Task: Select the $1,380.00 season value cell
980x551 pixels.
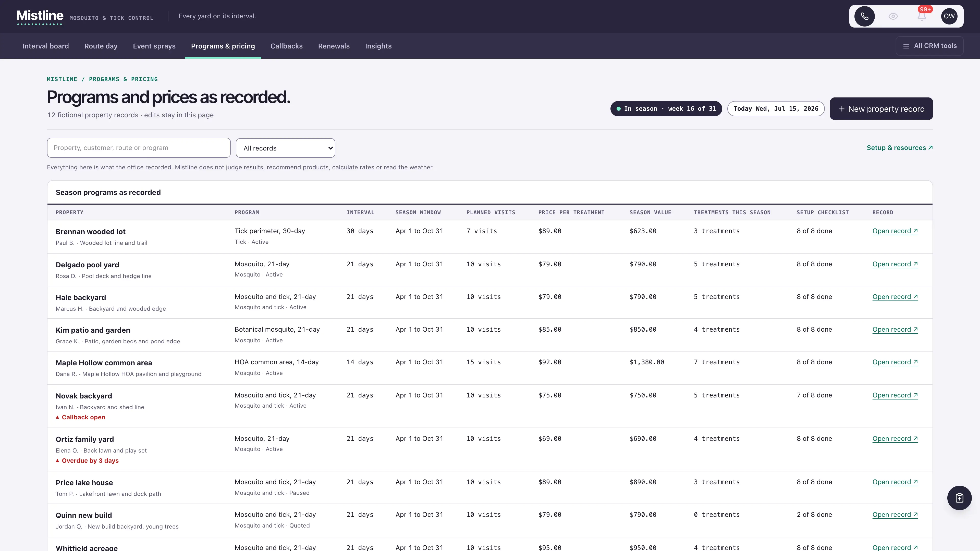Action: 647,362
